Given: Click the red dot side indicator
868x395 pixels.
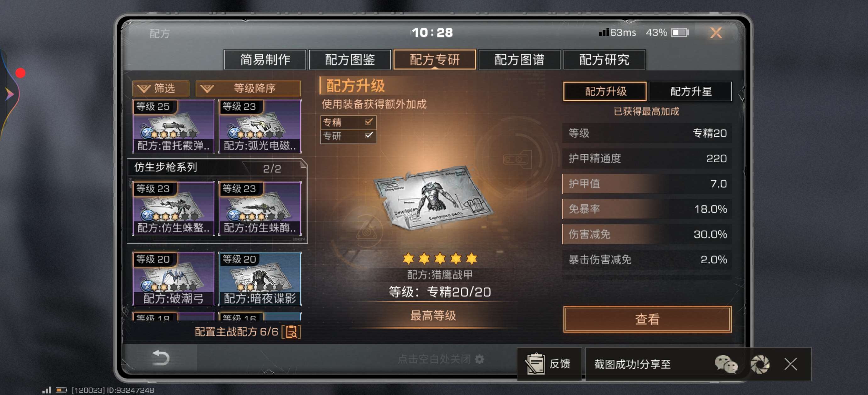Looking at the screenshot, I should pos(20,73).
